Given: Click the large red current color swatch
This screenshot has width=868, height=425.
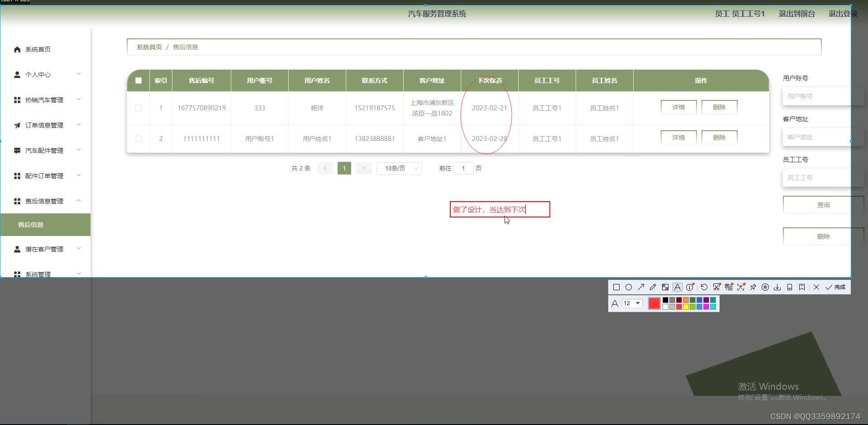Looking at the screenshot, I should (654, 303).
